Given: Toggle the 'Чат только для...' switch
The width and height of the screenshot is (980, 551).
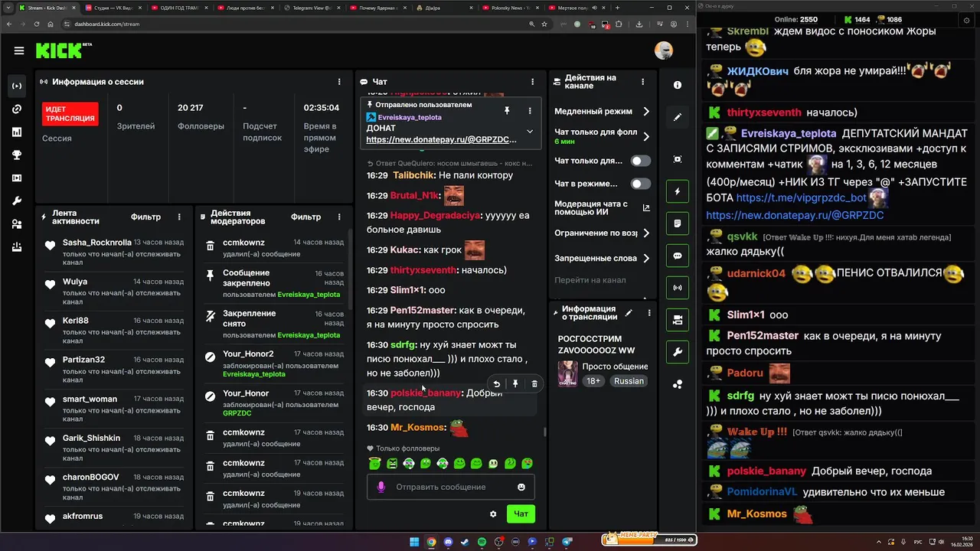Looking at the screenshot, I should pyautogui.click(x=641, y=161).
